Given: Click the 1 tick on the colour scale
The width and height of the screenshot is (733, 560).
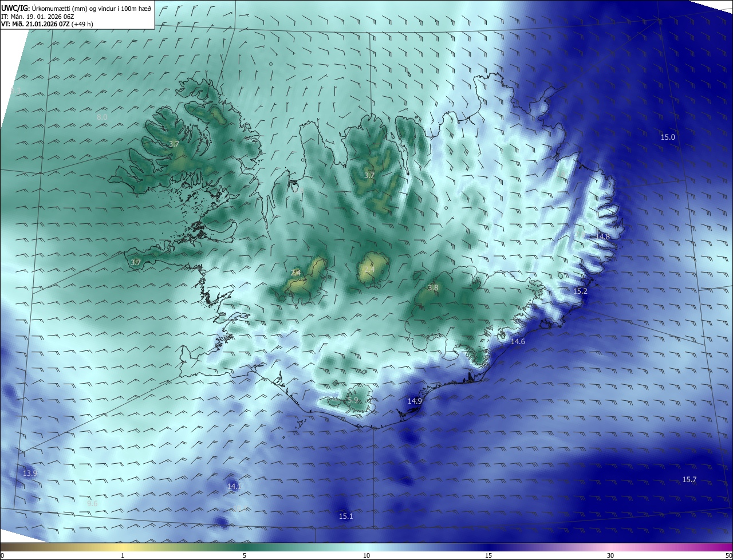Looking at the screenshot, I should 123,555.
